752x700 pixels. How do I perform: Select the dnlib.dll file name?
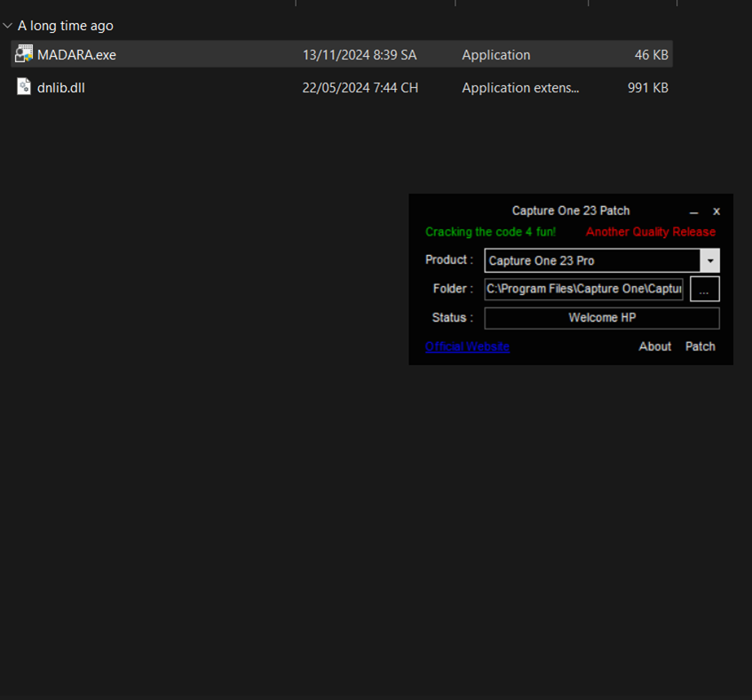click(61, 88)
